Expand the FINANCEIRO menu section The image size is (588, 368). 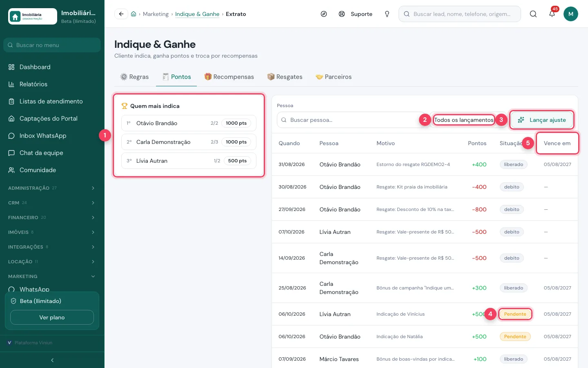[x=52, y=218]
